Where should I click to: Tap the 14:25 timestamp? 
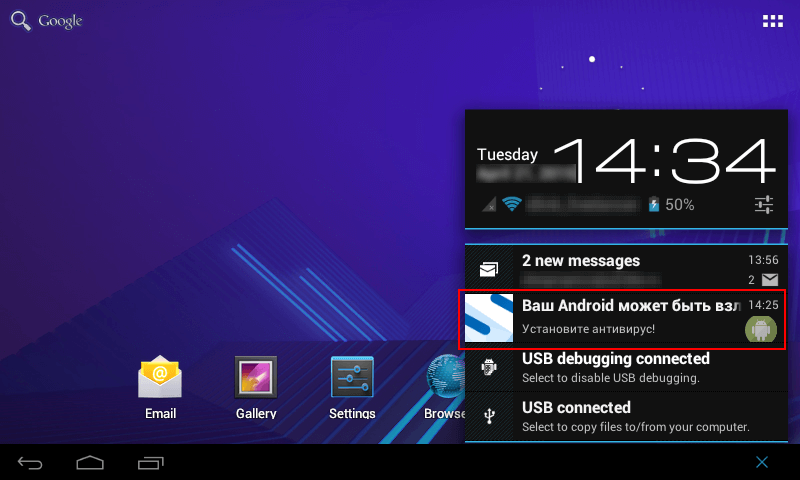pyautogui.click(x=763, y=305)
